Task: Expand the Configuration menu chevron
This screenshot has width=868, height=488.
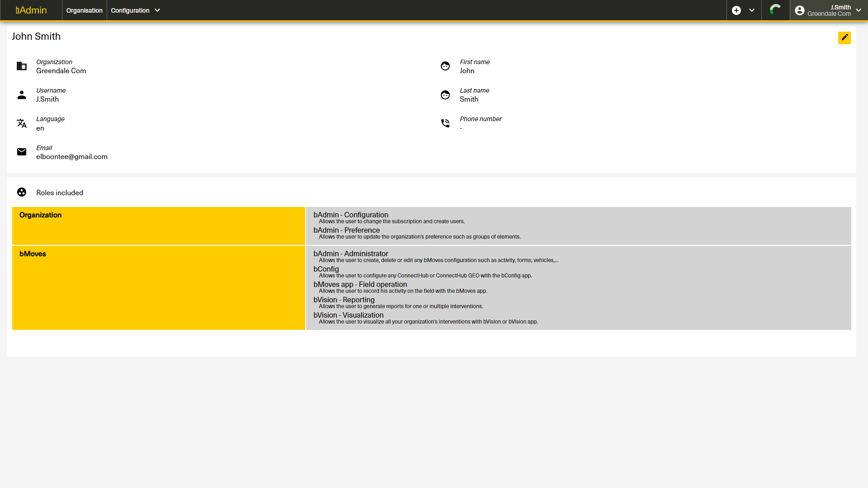Action: click(157, 10)
